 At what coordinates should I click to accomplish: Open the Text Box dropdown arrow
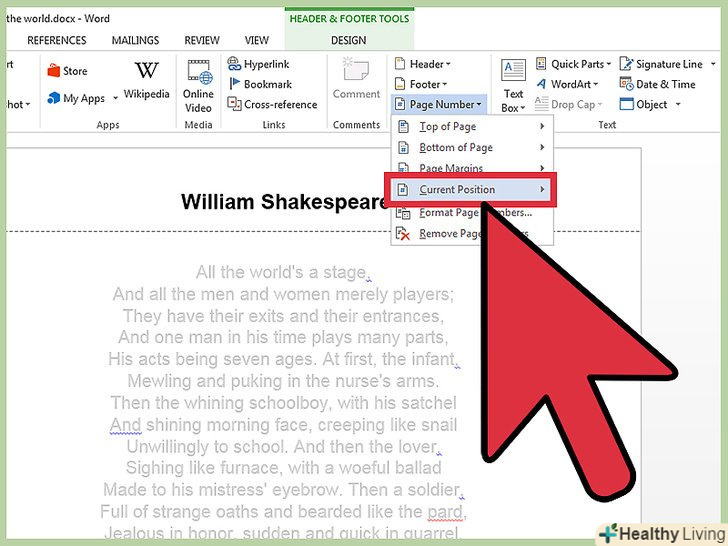(x=522, y=108)
